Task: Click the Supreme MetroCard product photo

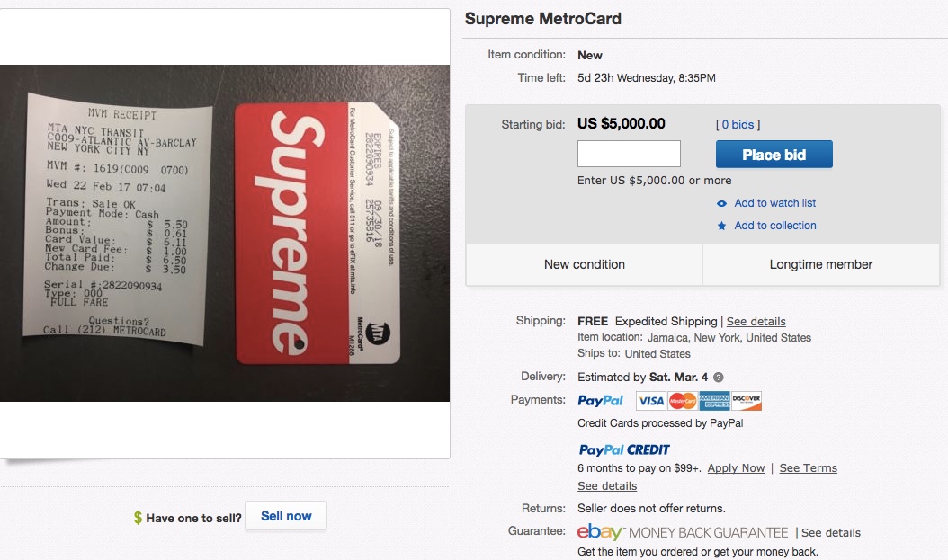Action: 225,233
